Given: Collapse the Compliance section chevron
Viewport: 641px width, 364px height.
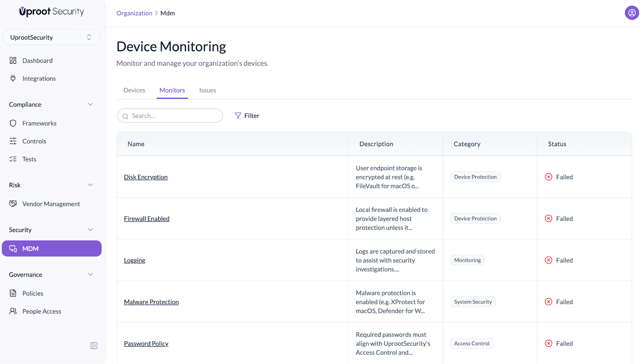Looking at the screenshot, I should coord(91,105).
